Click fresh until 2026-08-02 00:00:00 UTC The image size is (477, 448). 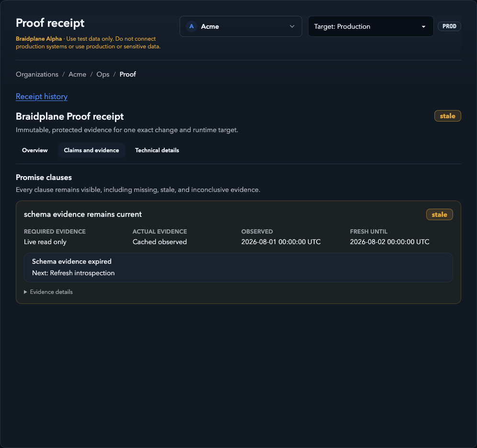(389, 242)
